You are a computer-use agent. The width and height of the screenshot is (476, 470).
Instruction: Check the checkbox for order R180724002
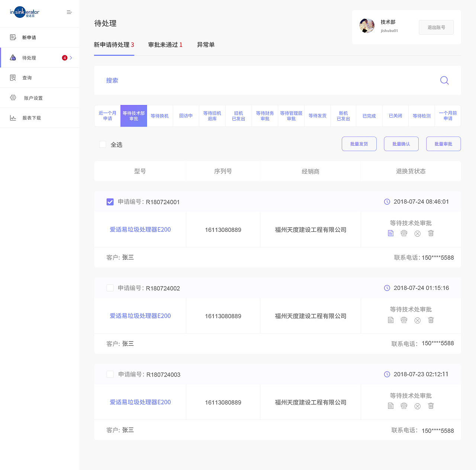(110, 288)
